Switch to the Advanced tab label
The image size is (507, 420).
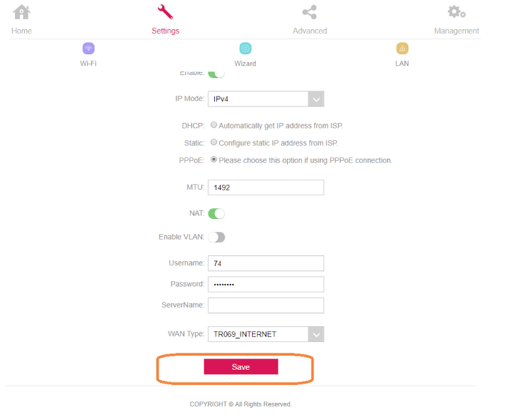coord(309,31)
